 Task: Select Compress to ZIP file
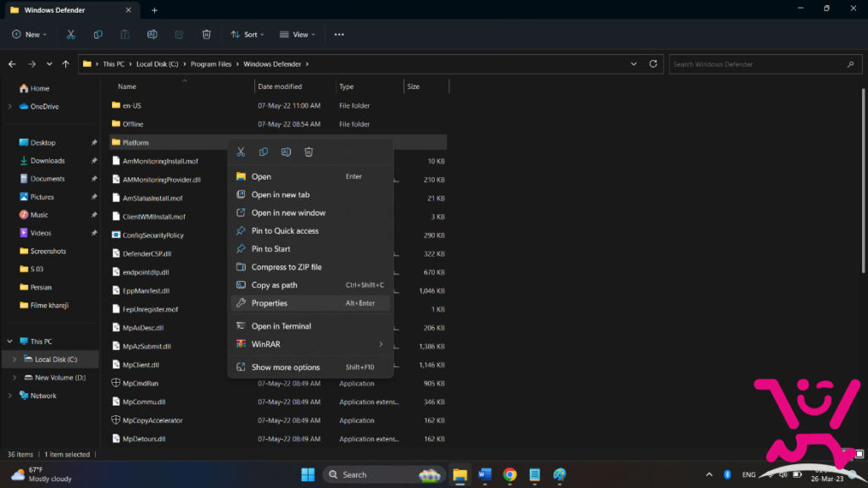click(310, 267)
